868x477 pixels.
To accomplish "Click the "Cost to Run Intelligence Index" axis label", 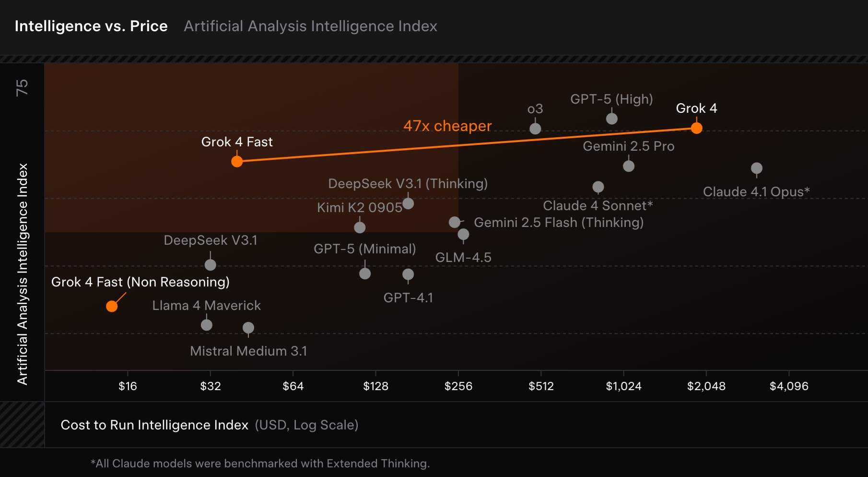I will click(154, 425).
